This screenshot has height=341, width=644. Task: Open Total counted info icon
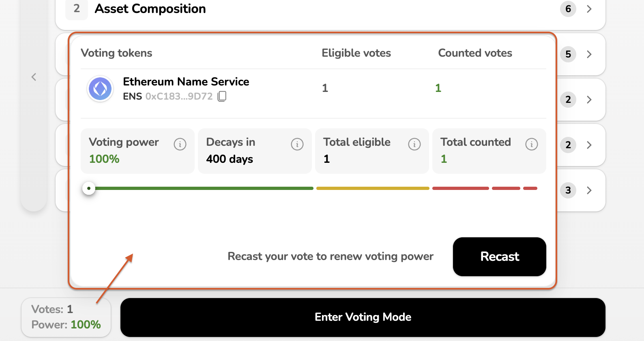pyautogui.click(x=532, y=144)
